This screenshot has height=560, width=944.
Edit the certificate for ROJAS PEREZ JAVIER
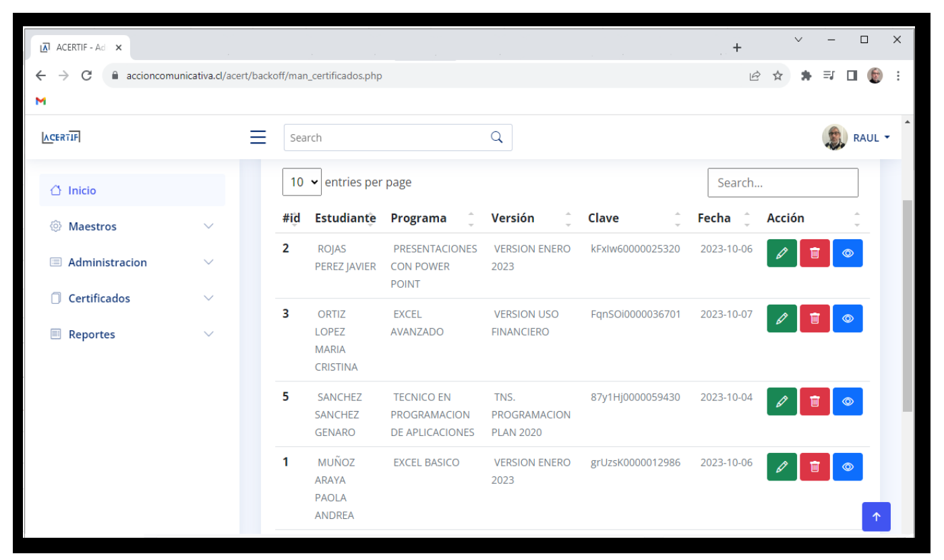pos(781,253)
